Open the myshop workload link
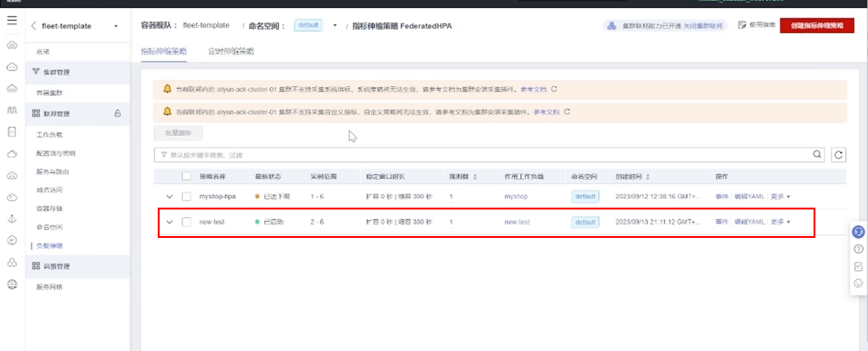This screenshot has width=868, height=351. point(516,197)
